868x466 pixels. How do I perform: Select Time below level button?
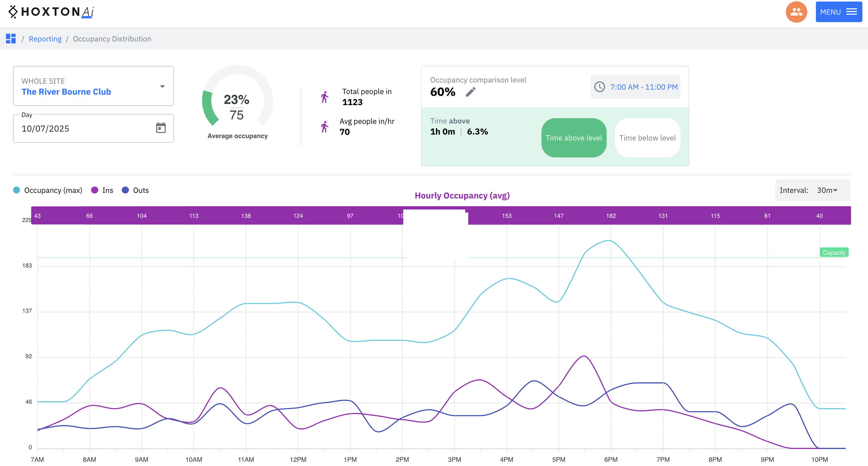click(x=647, y=138)
